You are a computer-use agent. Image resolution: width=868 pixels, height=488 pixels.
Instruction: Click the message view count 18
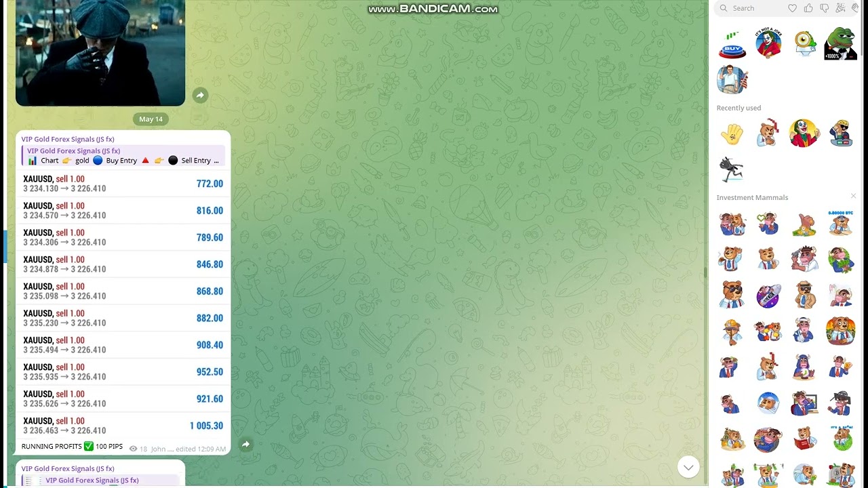click(x=138, y=449)
